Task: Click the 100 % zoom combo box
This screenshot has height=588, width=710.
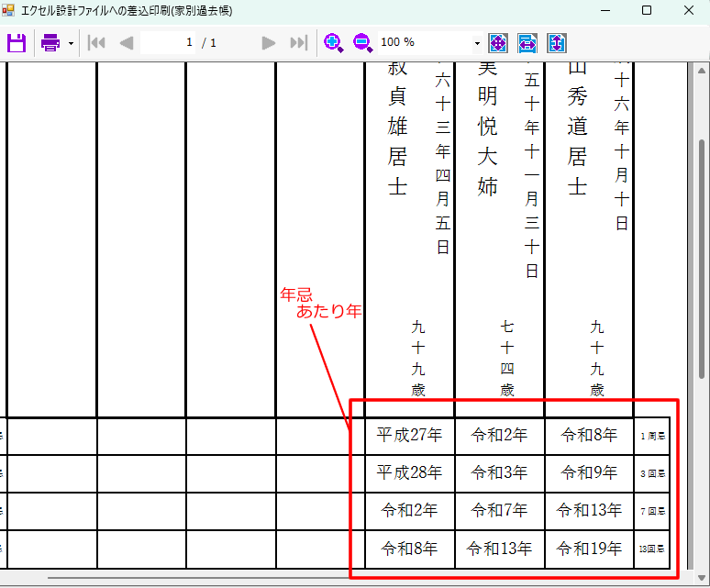Action: point(422,43)
